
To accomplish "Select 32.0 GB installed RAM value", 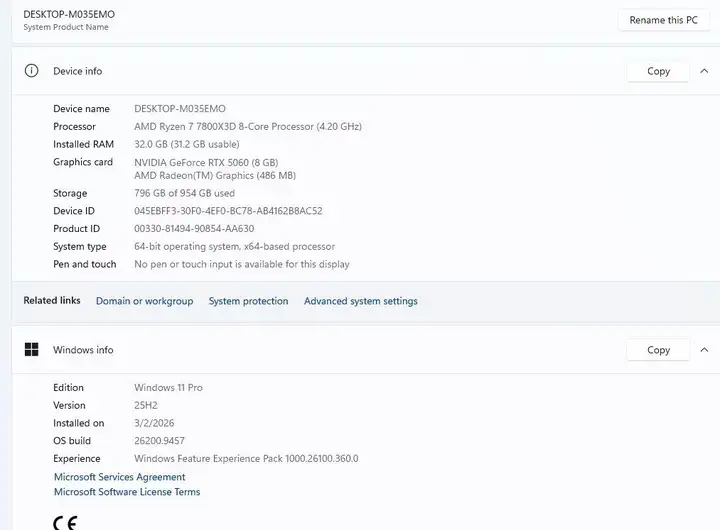I will click(x=186, y=144).
